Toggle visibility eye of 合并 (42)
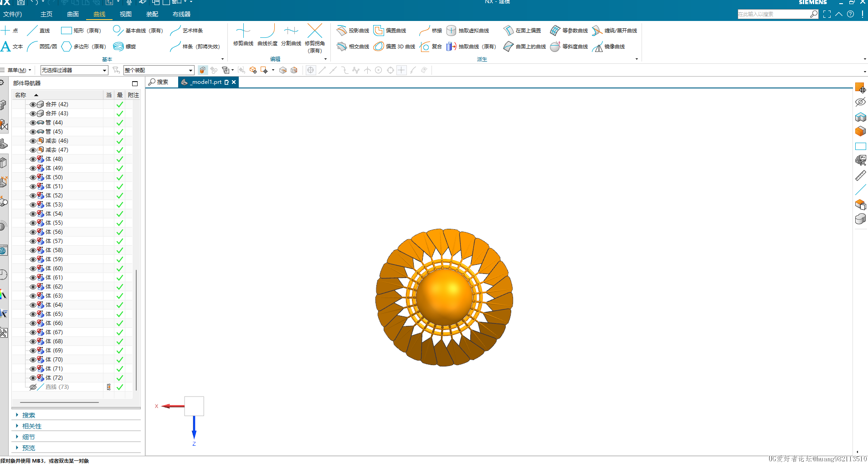 pos(33,104)
